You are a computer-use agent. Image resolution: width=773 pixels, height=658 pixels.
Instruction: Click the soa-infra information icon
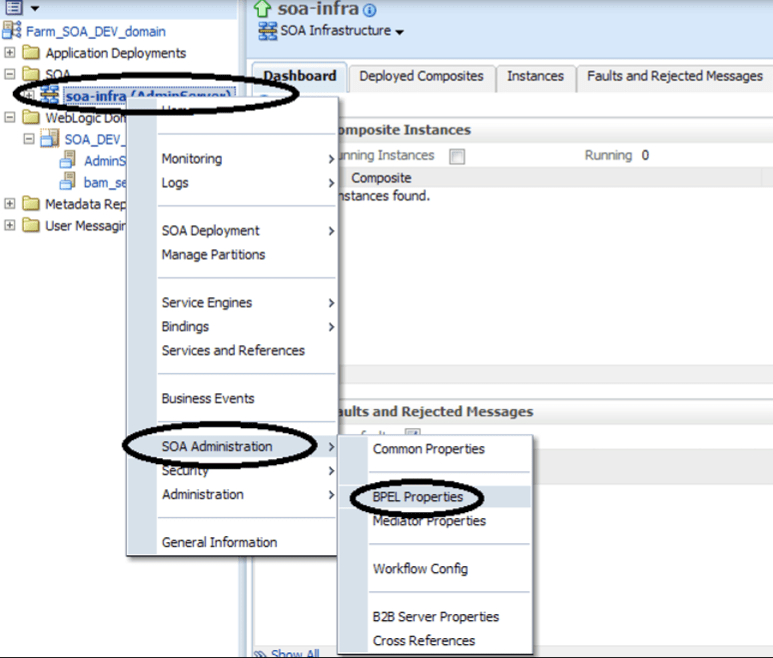[371, 11]
